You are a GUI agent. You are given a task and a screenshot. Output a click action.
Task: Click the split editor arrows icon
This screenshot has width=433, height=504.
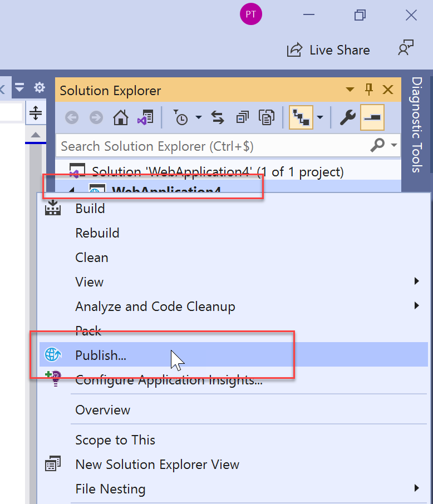point(36,113)
